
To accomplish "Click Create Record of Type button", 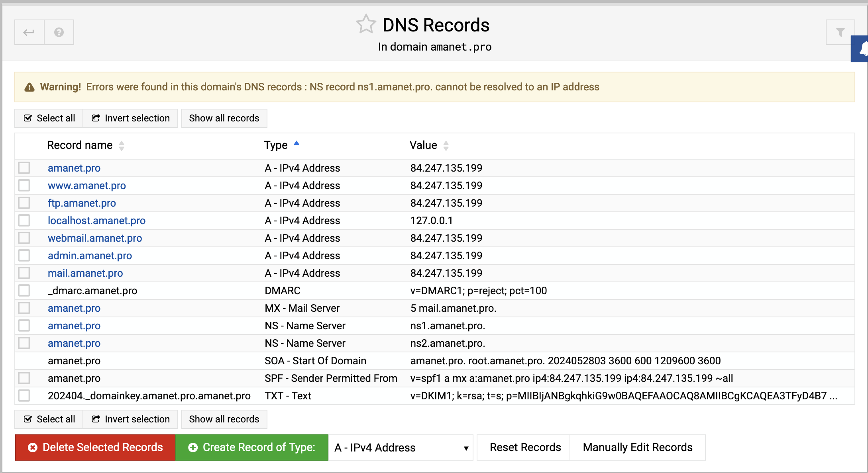I will click(x=252, y=448).
